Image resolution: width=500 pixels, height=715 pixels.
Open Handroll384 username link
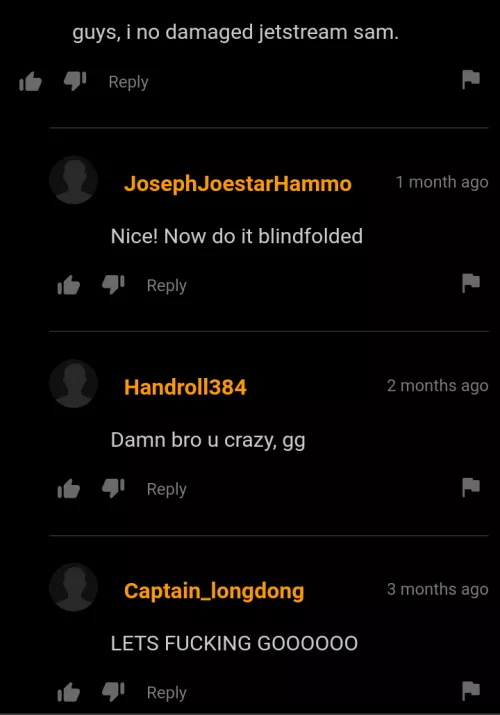point(185,387)
